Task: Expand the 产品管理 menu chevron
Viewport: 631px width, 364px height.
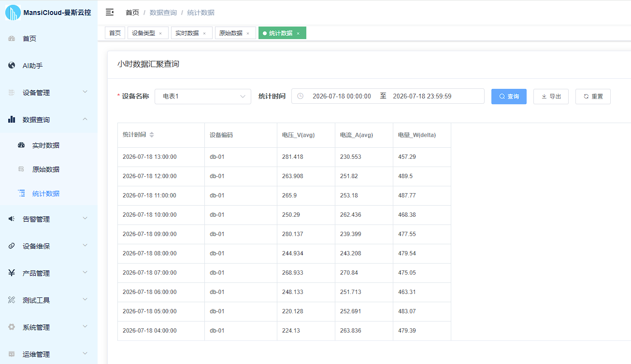Action: tap(85, 272)
